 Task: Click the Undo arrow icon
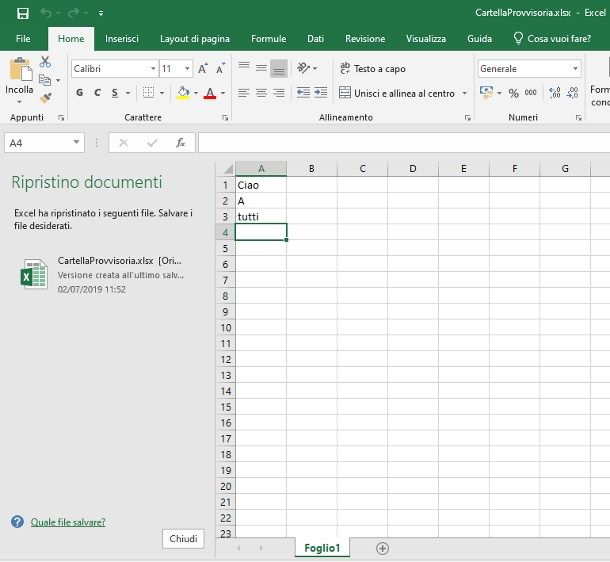[46, 13]
